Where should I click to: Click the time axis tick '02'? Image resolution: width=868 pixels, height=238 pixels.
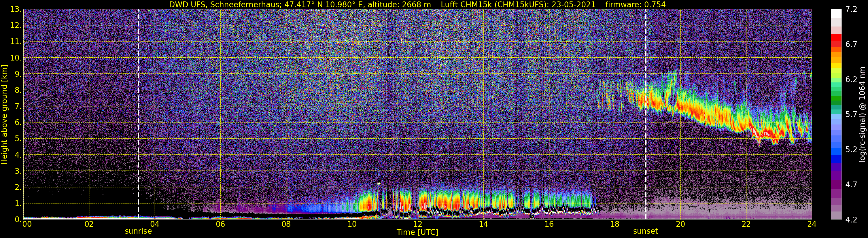[89, 224]
